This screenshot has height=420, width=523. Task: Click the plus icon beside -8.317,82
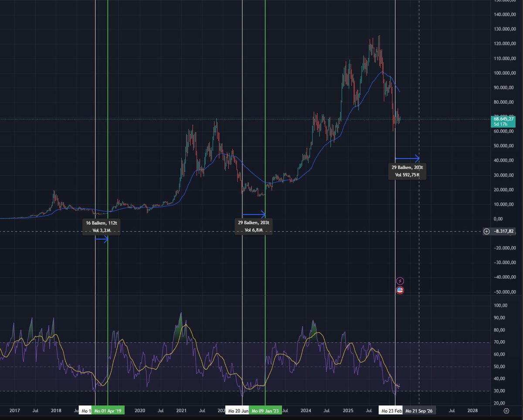point(486,231)
